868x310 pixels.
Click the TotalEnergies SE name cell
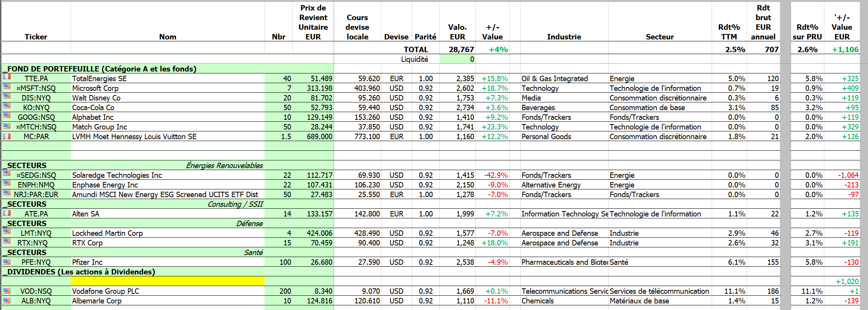[x=168, y=78]
